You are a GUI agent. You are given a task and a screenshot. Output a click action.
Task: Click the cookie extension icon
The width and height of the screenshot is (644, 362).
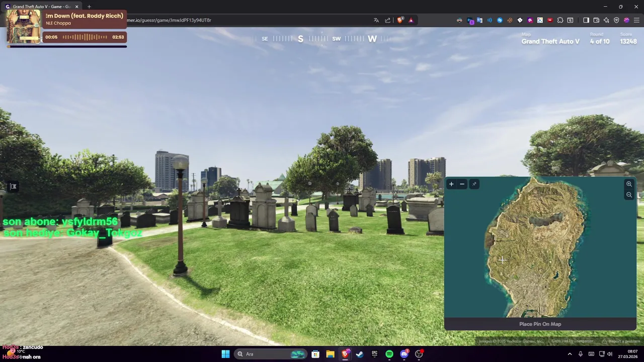(510, 20)
